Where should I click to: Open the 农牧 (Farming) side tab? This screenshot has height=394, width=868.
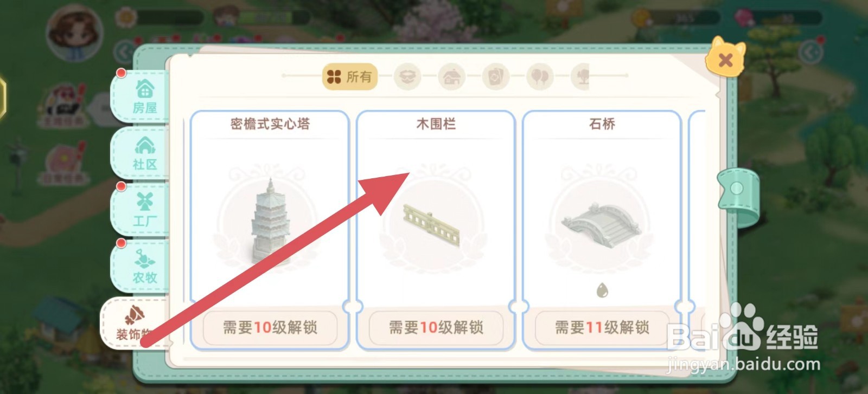tap(143, 266)
